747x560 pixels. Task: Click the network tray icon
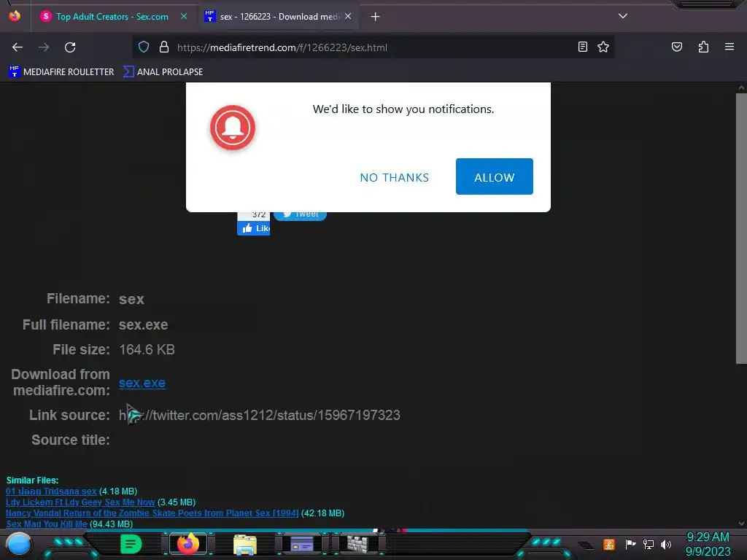coord(649,544)
